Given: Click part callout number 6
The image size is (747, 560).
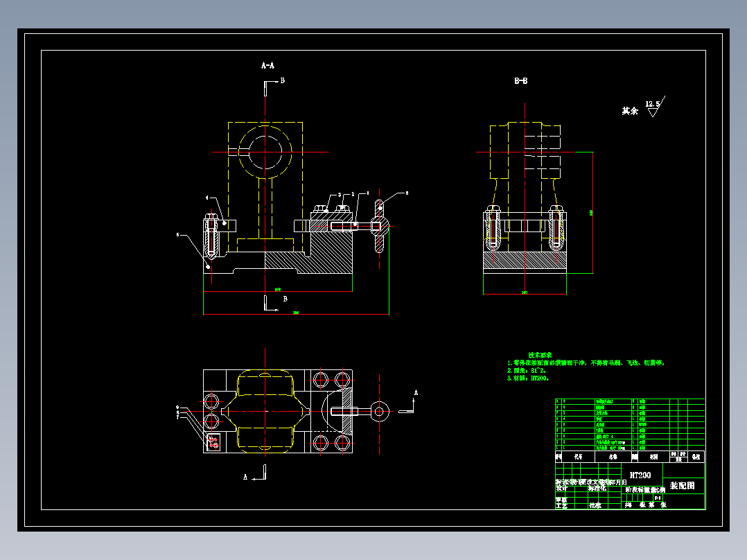Looking at the screenshot, I should tap(406, 193).
